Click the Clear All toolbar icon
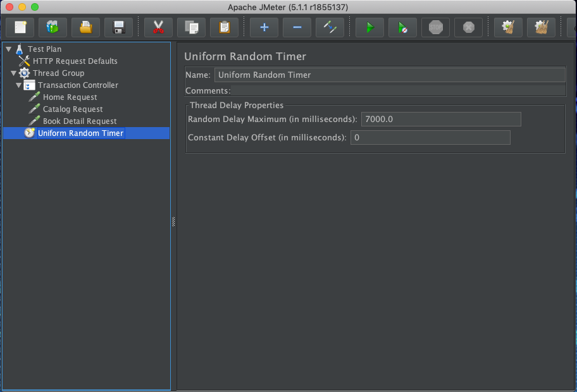 [x=542, y=27]
